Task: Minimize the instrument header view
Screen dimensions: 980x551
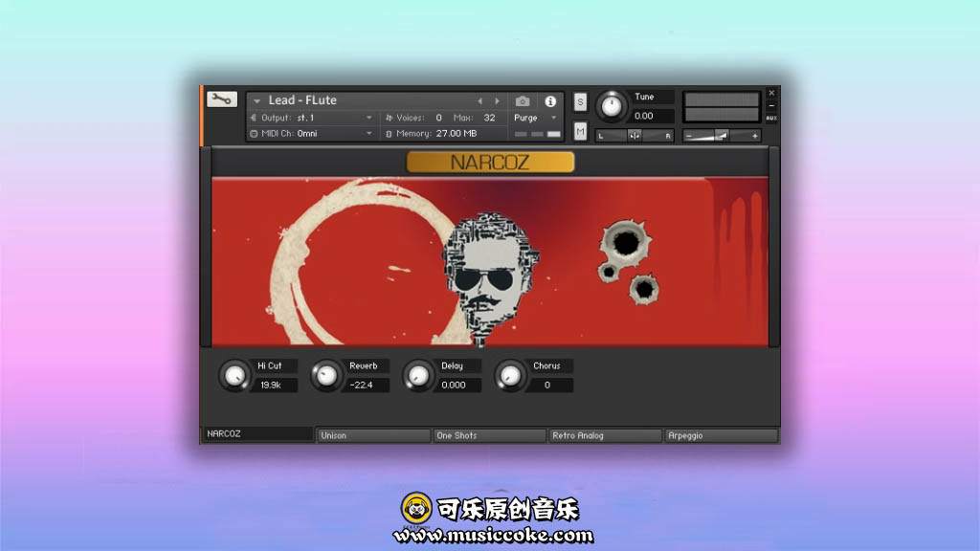Action: (x=771, y=105)
